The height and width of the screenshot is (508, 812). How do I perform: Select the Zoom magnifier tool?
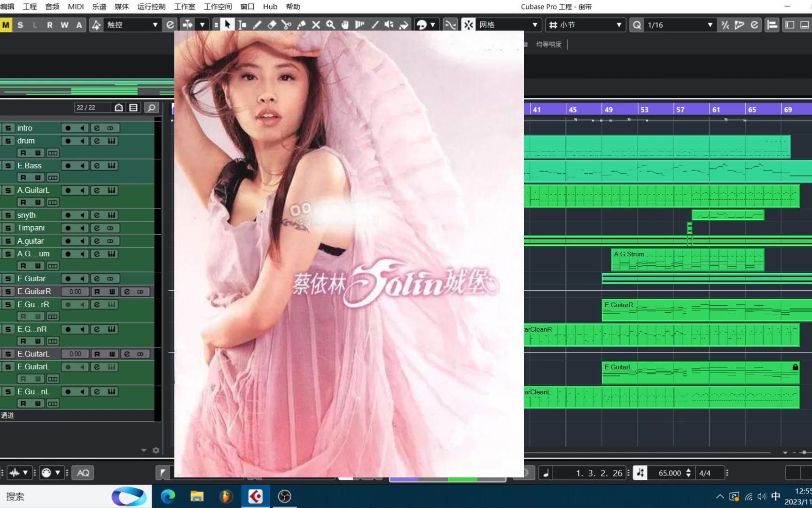[x=330, y=25]
